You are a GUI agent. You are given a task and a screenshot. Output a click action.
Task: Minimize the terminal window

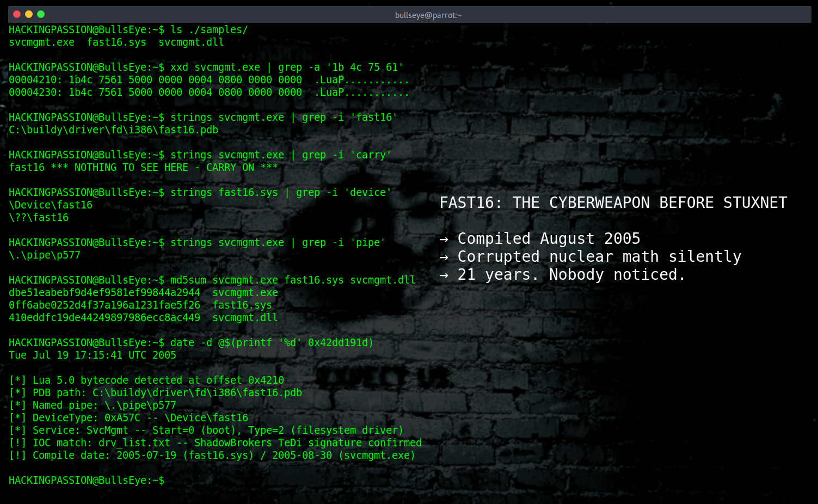coord(28,15)
